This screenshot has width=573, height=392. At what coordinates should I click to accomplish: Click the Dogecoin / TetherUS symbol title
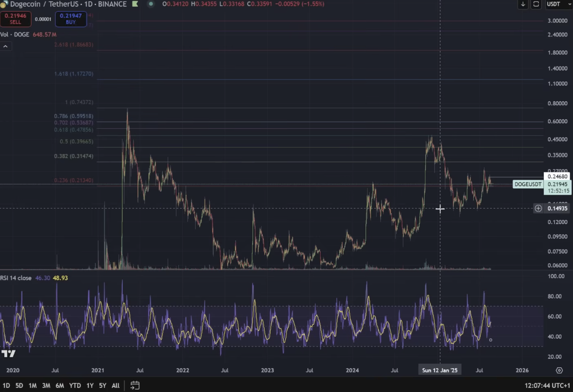click(x=68, y=4)
